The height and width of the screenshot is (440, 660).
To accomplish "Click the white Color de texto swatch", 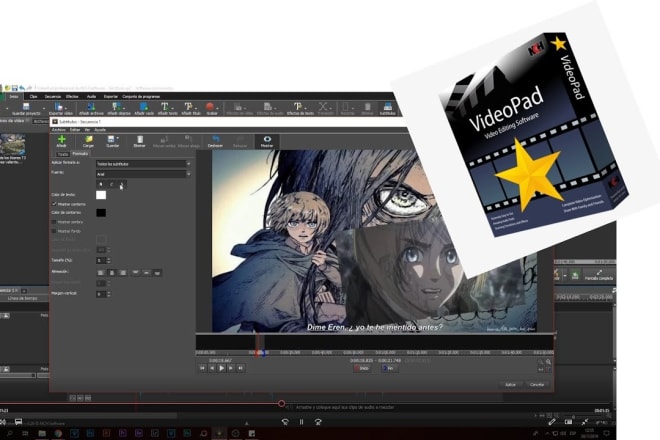I will click(x=101, y=195).
